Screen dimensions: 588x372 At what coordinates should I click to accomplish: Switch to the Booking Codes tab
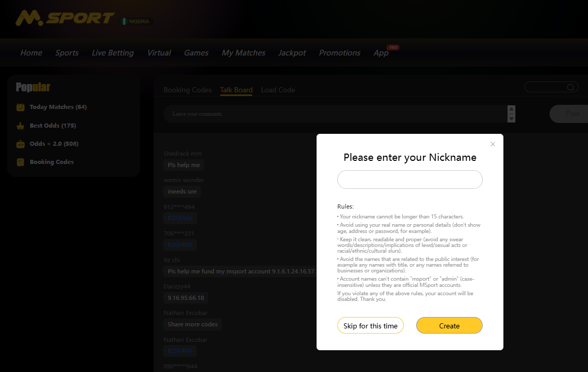(x=187, y=90)
